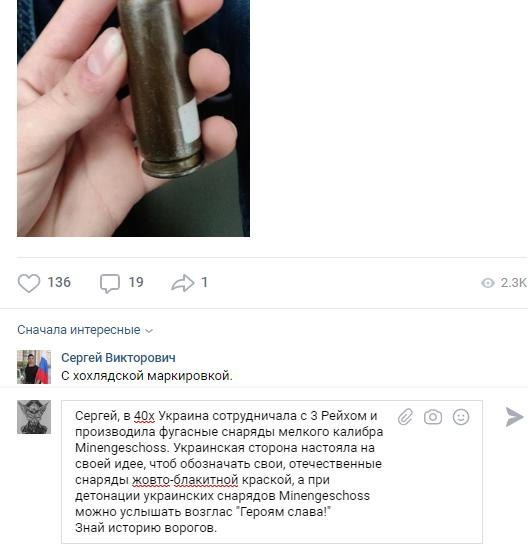This screenshot has width=528, height=545.
Task: Click your own avatar beside the comment box
Action: pyautogui.click(x=34, y=417)
